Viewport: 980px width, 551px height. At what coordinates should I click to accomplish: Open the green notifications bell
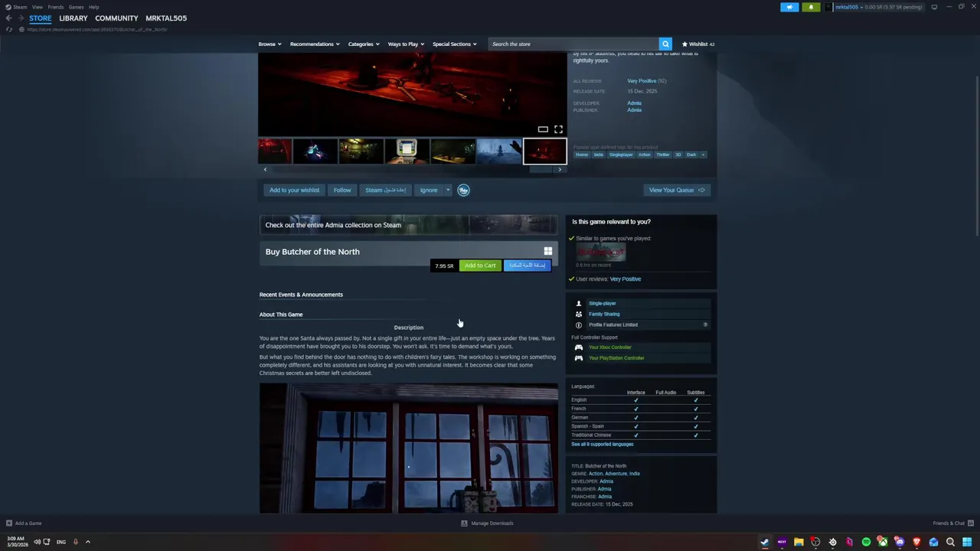click(x=811, y=7)
